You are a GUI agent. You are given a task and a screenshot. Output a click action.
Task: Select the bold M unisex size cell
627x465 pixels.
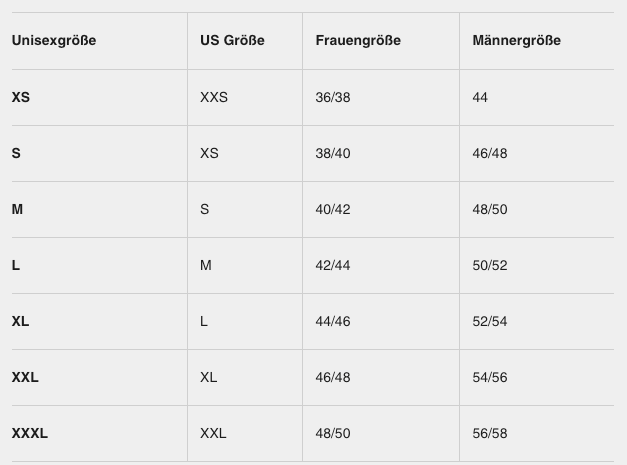[17, 210]
